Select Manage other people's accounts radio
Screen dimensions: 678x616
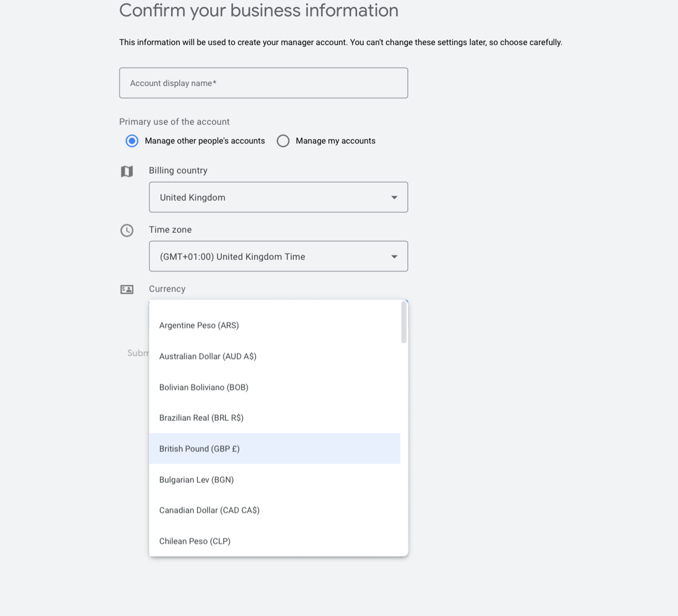click(x=132, y=141)
